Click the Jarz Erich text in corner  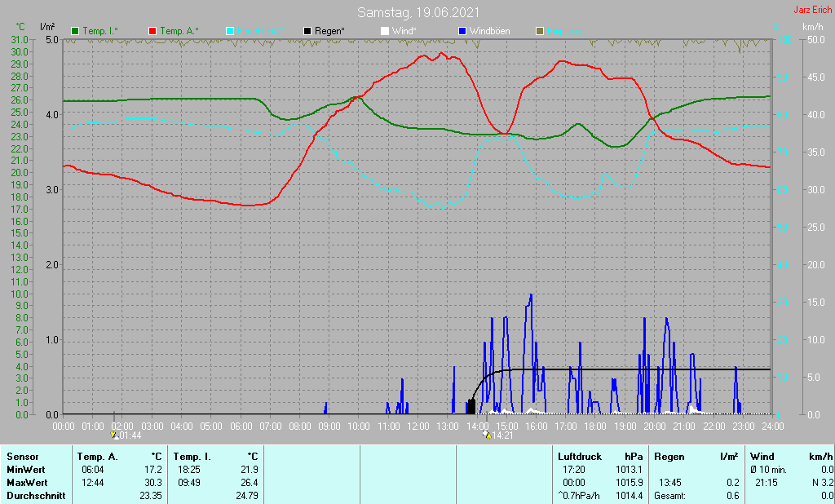click(812, 10)
